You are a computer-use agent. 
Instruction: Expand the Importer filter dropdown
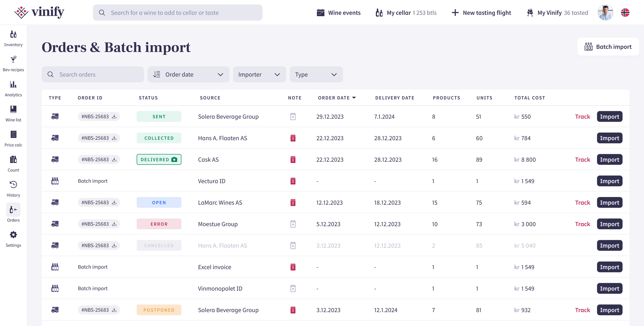point(259,75)
